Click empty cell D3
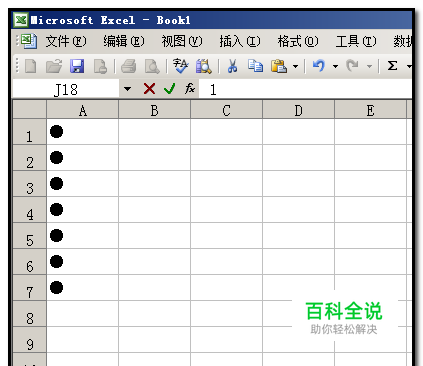Image resolution: width=423 pixels, height=366 pixels. (x=298, y=184)
